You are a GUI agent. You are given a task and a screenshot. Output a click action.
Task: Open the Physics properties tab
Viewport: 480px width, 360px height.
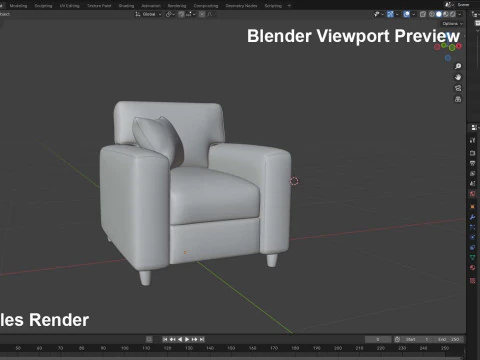click(x=472, y=237)
